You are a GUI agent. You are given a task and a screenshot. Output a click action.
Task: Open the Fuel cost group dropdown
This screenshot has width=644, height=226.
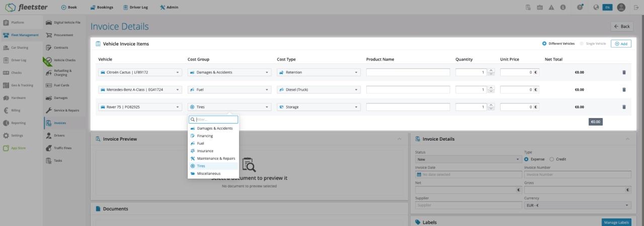229,90
